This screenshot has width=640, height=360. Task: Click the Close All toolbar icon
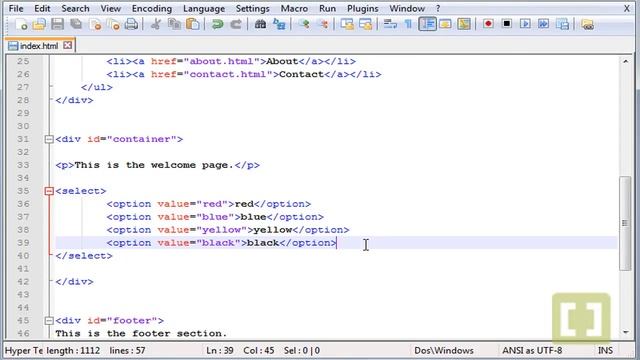pyautogui.click(x=113, y=24)
